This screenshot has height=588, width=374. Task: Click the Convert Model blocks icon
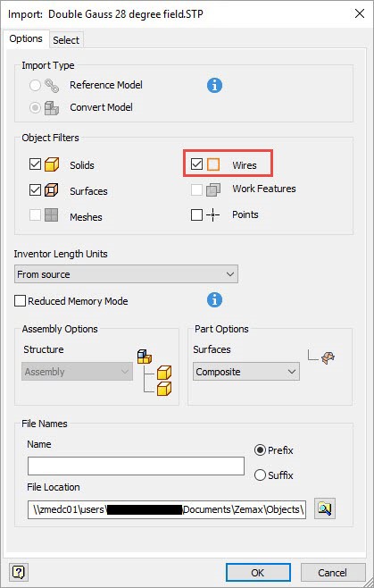pos(52,108)
